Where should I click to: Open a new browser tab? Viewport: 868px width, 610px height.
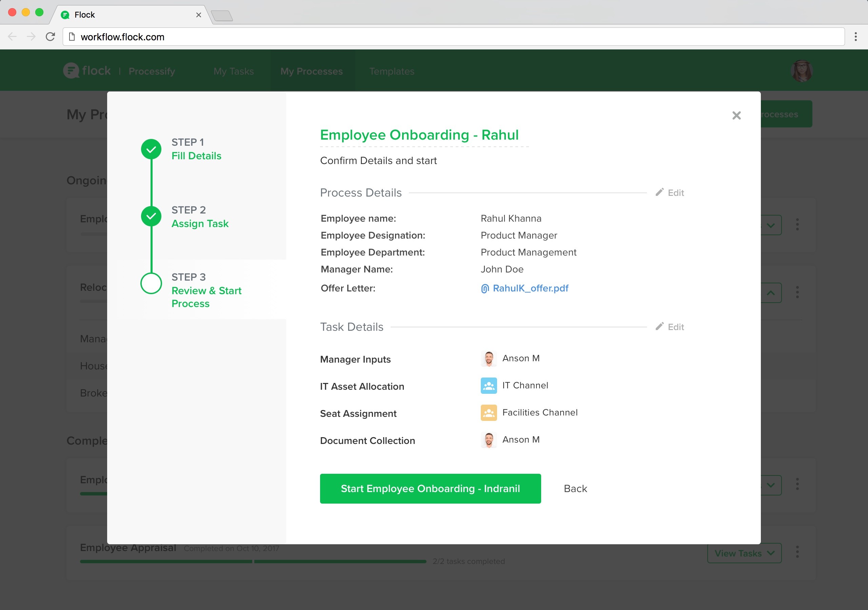[222, 16]
